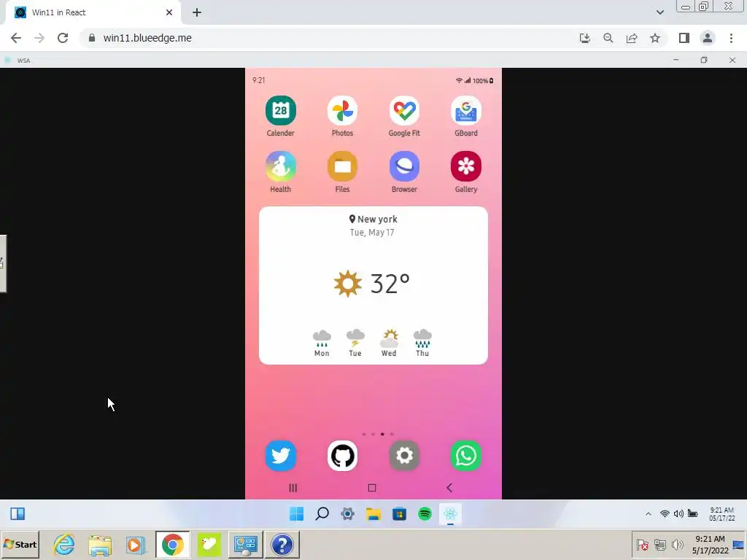Minimize the WSA window
The height and width of the screenshot is (560, 747).
[676, 60]
